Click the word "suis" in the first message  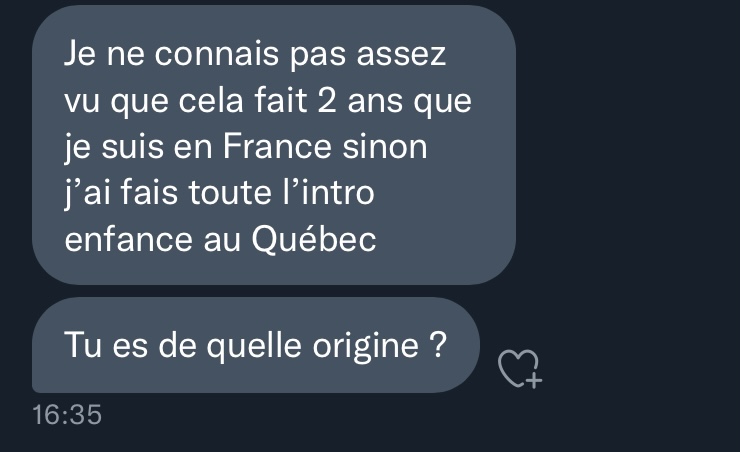132,146
